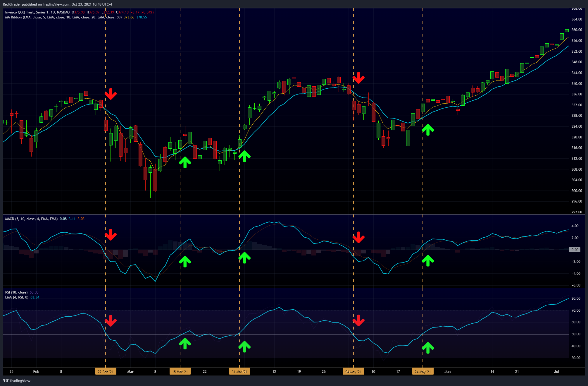Image resolution: width=588 pixels, height=386 pixels.
Task: Click the 30.00 RSI axis label
Action: pos(576,358)
